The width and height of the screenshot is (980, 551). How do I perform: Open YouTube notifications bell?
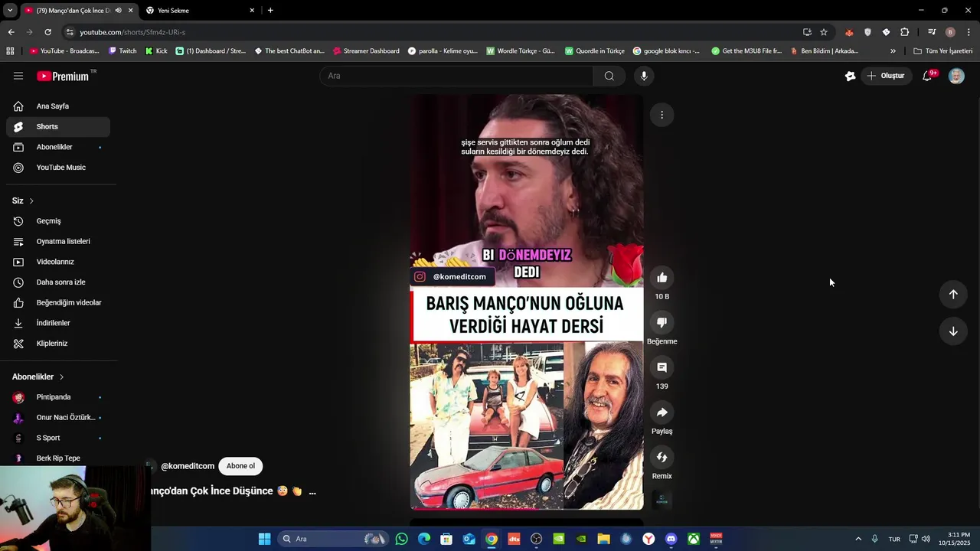927,76
